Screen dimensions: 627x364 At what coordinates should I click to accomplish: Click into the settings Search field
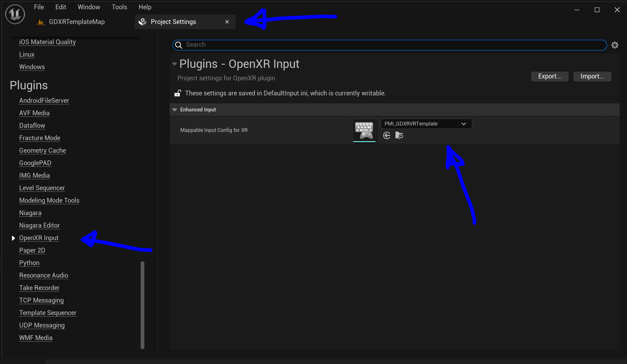pyautogui.click(x=389, y=45)
